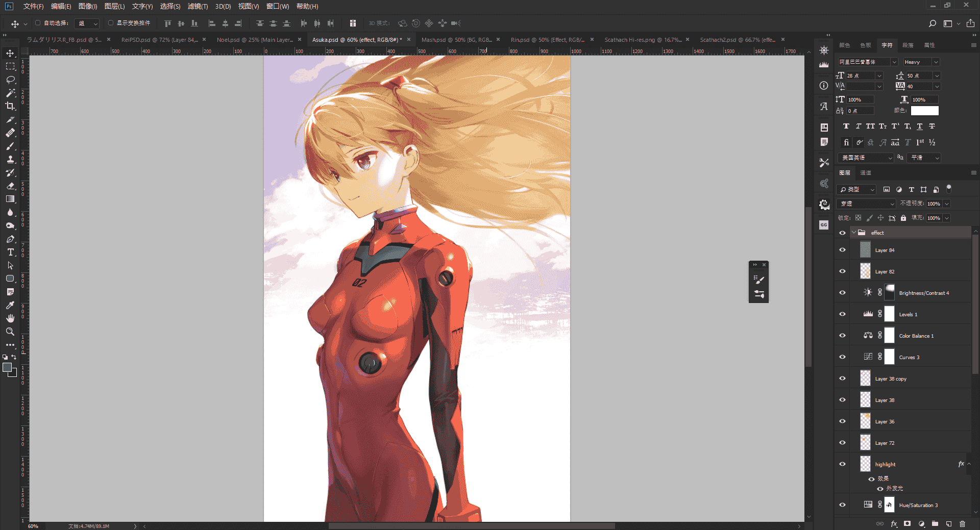Hide the Layer 84 layer

click(x=842, y=250)
